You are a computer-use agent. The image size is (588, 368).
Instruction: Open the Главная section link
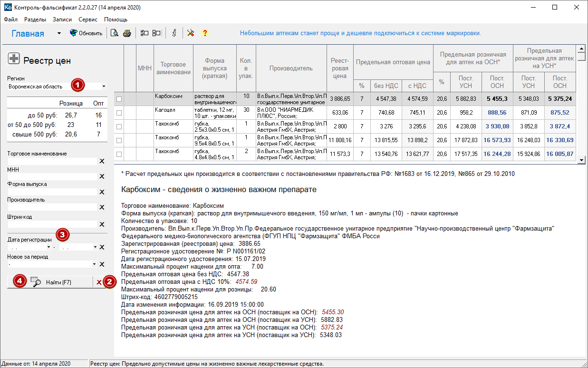[x=28, y=34]
